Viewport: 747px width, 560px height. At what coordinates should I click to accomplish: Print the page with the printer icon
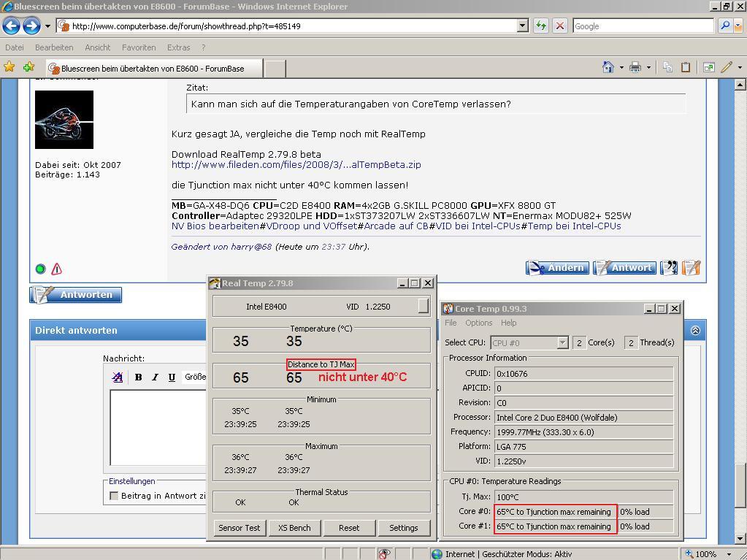point(635,67)
